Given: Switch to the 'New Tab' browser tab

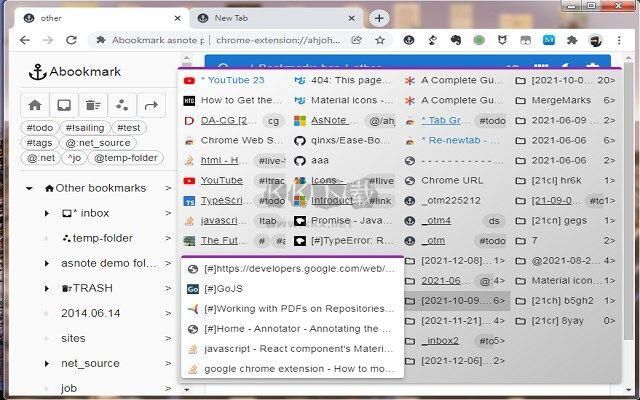Looking at the screenshot, I should point(276,18).
